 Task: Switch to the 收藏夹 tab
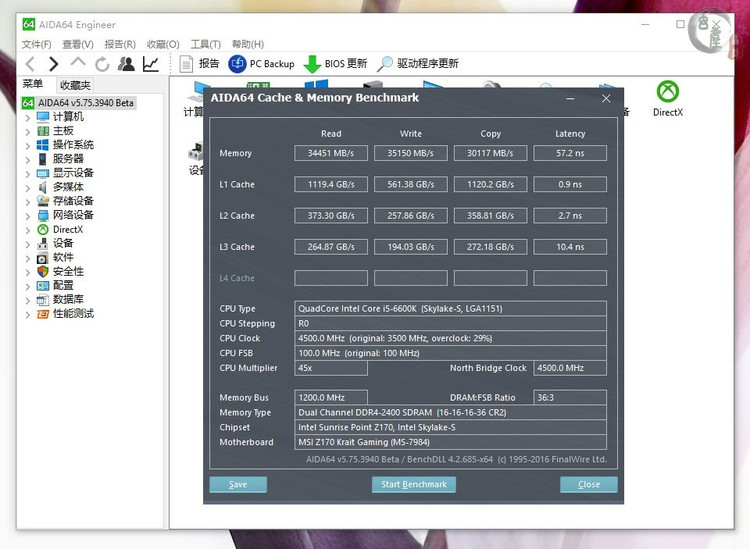pos(74,85)
